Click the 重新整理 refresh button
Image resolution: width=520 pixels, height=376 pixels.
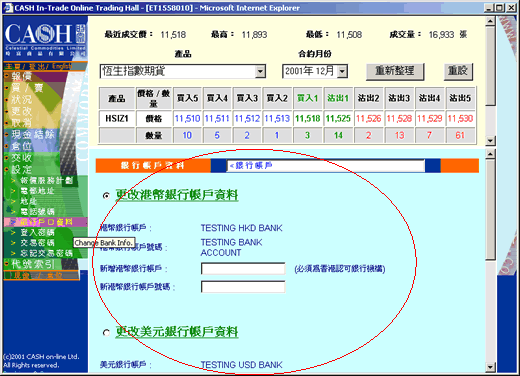[395, 71]
